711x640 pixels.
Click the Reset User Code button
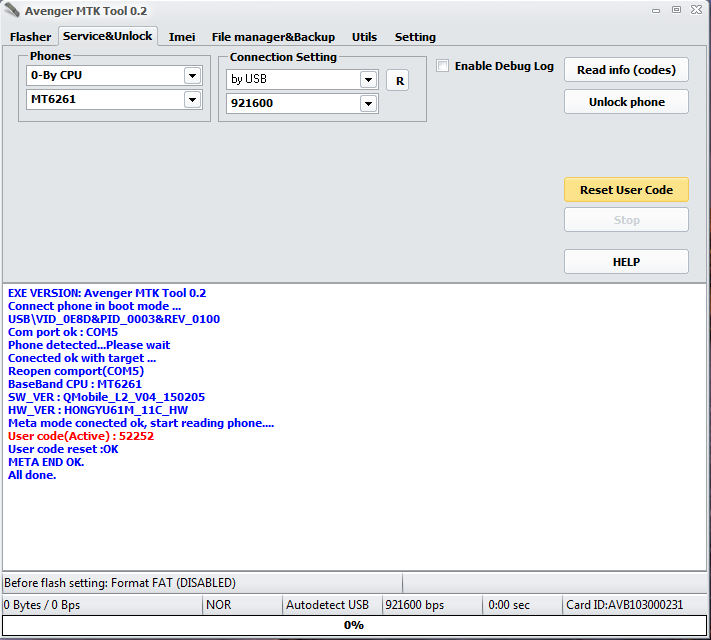[x=626, y=190]
